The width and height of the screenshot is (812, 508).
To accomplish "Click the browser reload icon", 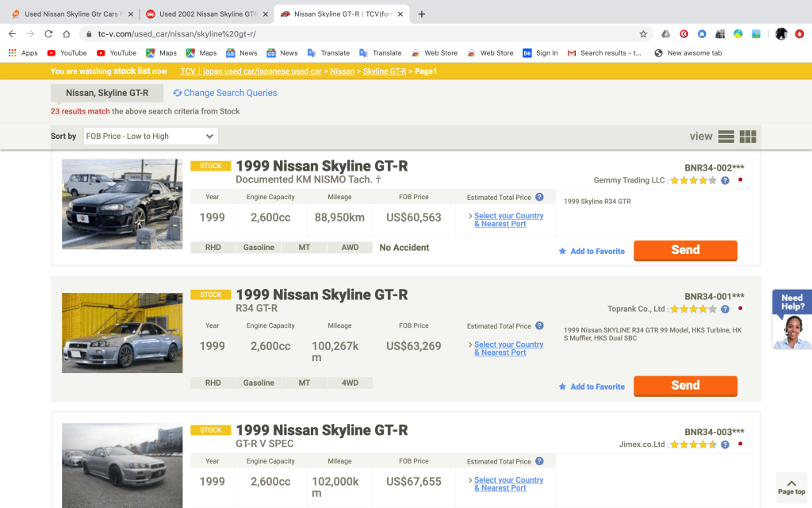I will [48, 34].
